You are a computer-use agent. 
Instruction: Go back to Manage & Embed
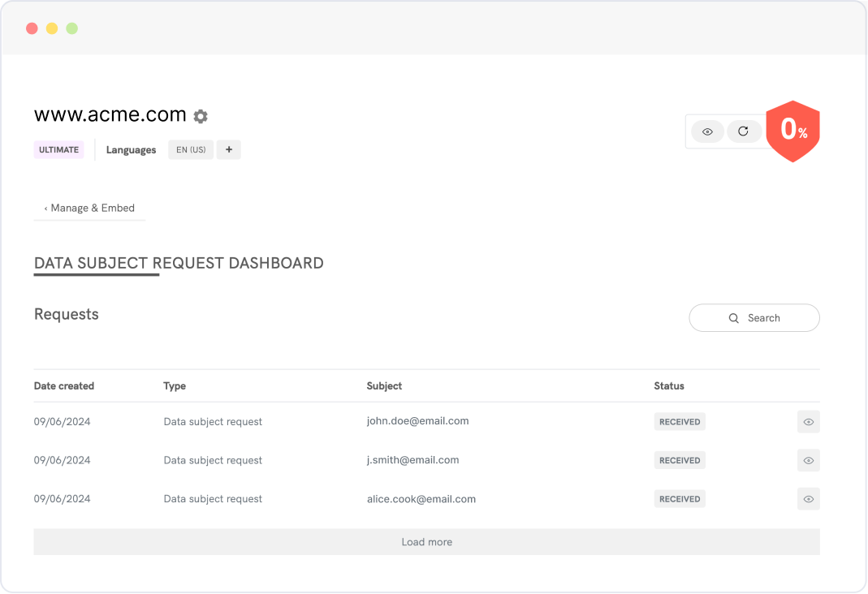(89, 208)
